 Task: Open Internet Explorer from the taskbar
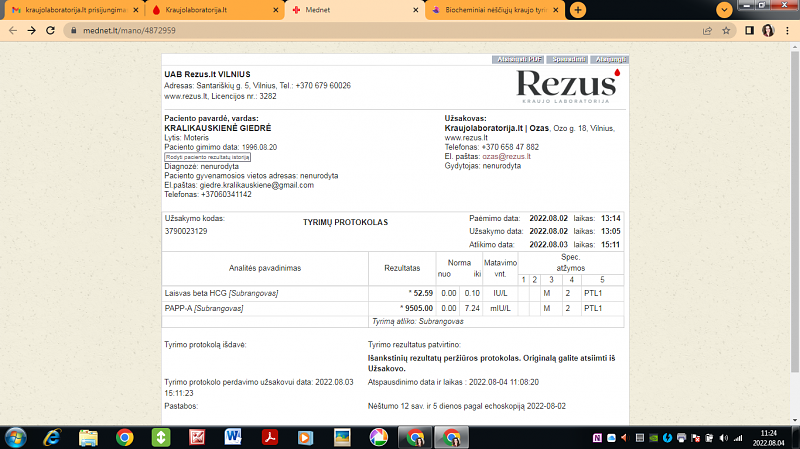click(x=52, y=436)
